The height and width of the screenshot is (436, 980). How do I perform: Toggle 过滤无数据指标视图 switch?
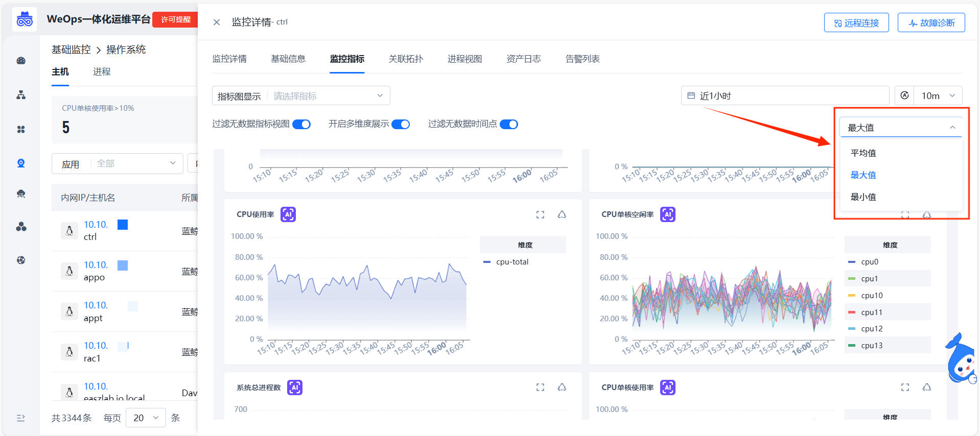click(301, 125)
